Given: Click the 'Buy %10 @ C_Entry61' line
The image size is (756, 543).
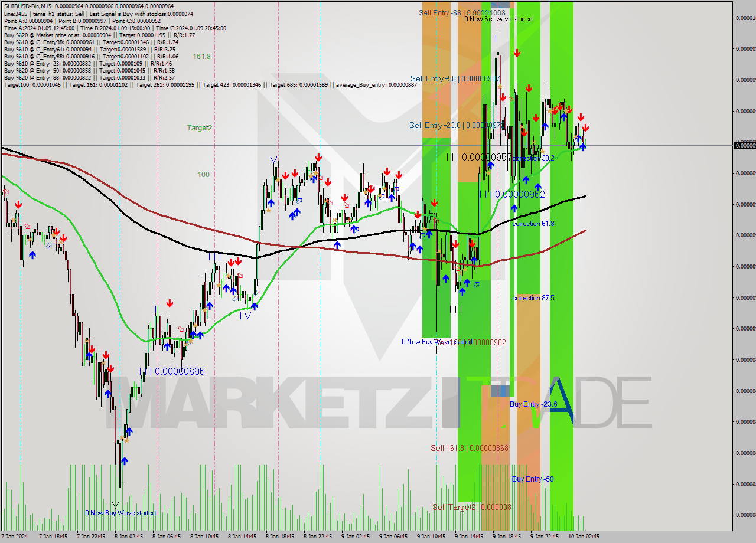Looking at the screenshot, I should click(x=89, y=49).
